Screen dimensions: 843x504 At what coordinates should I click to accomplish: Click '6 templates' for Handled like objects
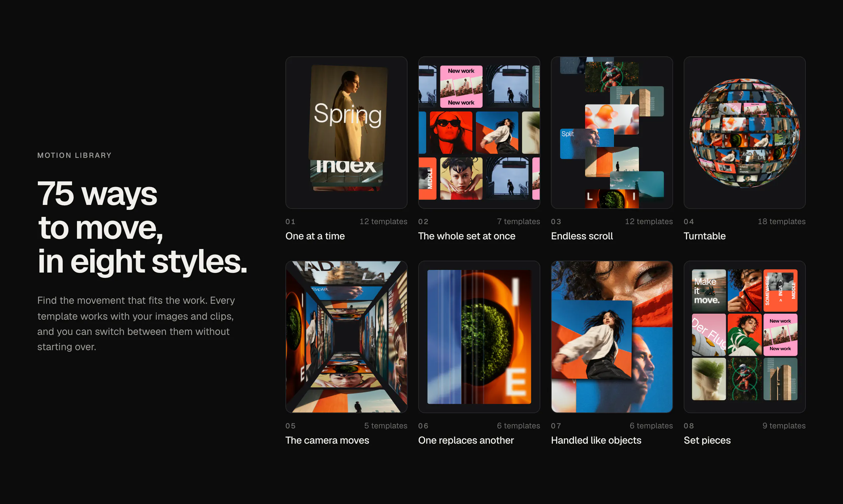651,425
